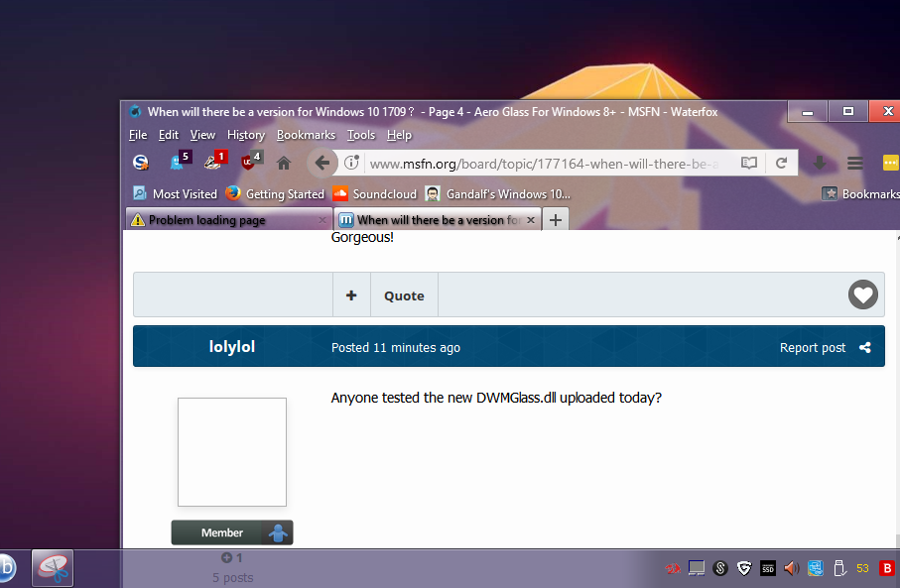900x588 pixels.
Task: Report lolylol's post
Action: pyautogui.click(x=812, y=348)
